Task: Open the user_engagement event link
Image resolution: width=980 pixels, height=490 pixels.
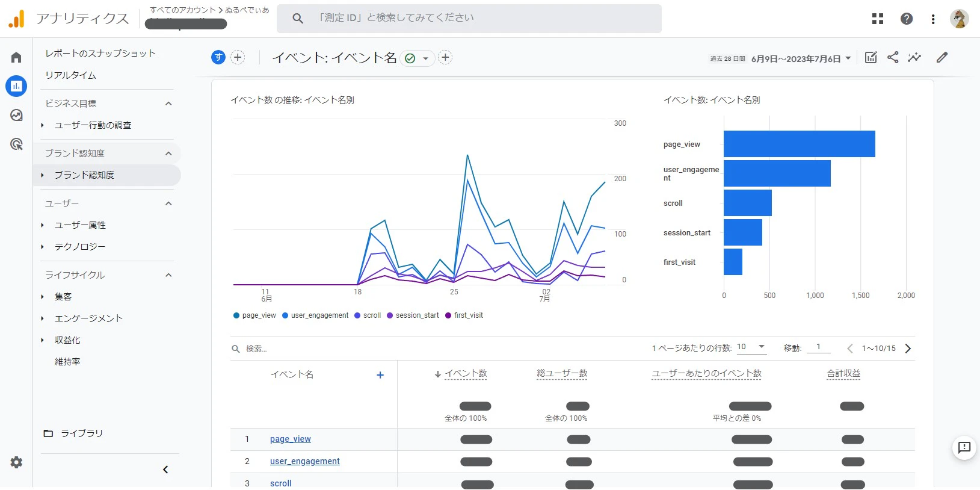Action: pos(305,461)
